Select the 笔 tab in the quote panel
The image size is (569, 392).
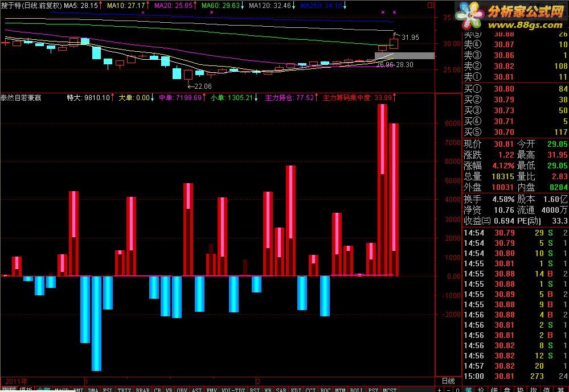click(x=469, y=390)
